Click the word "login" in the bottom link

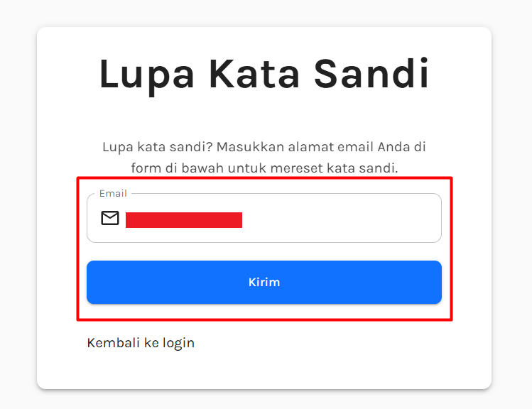click(178, 343)
